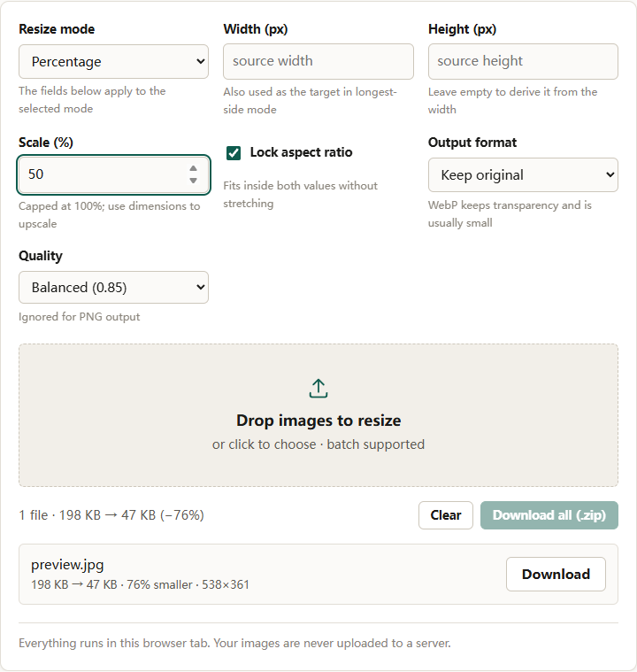Viewport: 637px width, 672px height.
Task: Click the '1 file · 198 KB → 47 KB' summary
Action: pyautogui.click(x=111, y=515)
